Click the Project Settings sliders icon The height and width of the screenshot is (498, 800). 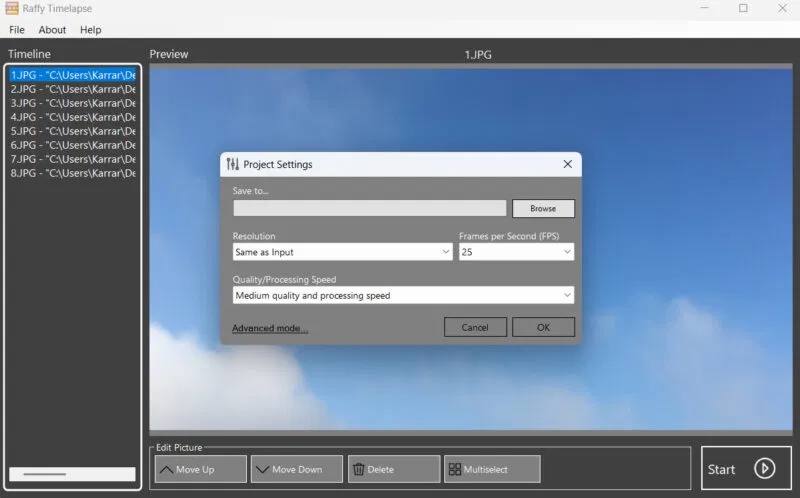pyautogui.click(x=233, y=164)
